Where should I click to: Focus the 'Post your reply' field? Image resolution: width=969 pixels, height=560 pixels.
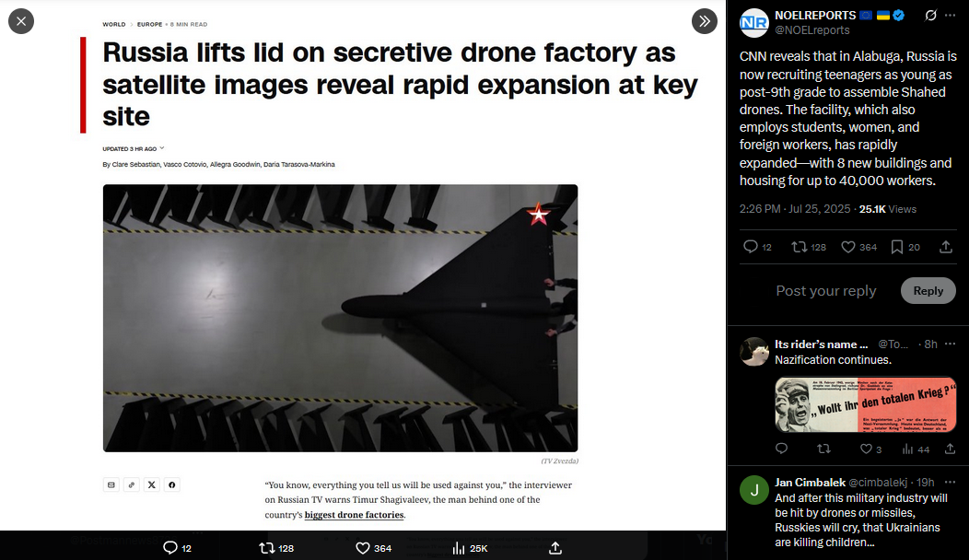(826, 290)
